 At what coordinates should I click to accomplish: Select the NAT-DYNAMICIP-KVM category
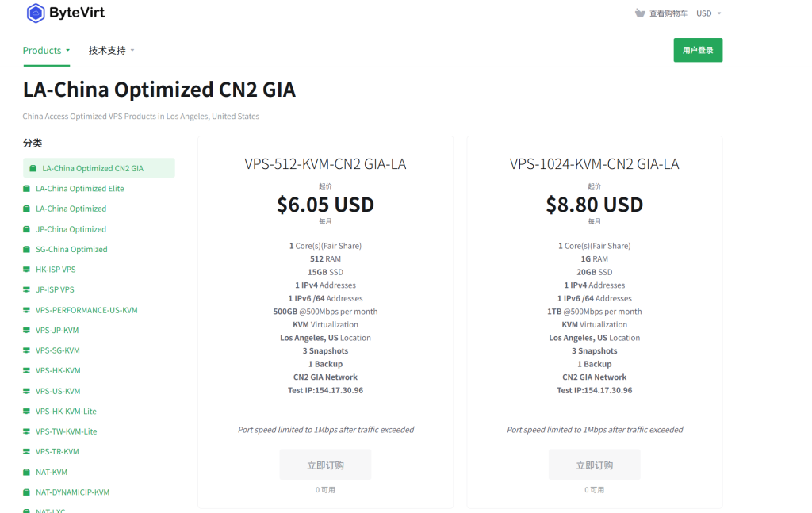click(72, 492)
